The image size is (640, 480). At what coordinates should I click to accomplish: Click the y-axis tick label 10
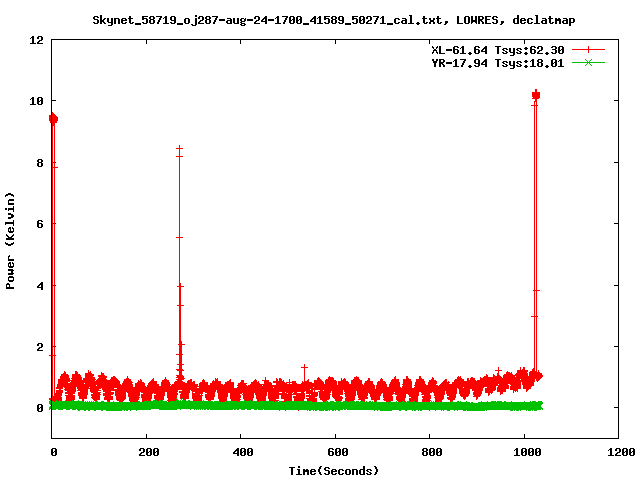[36, 101]
